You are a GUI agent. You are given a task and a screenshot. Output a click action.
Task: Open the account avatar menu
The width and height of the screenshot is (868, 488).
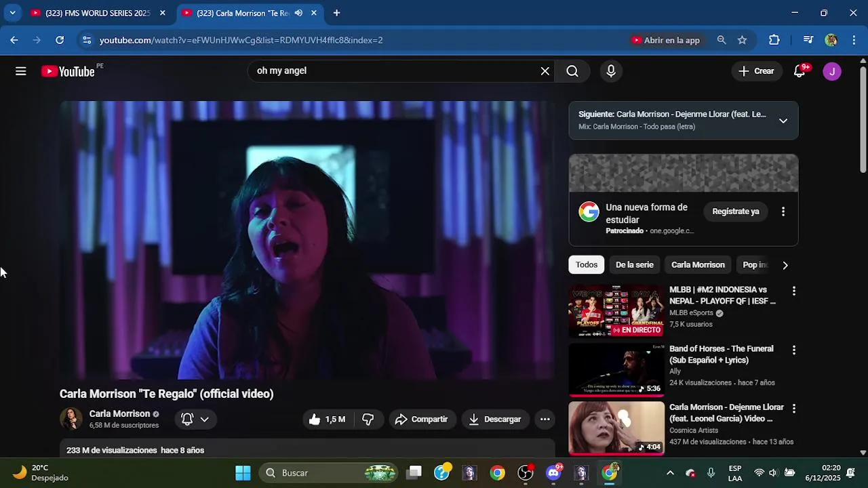tap(832, 71)
